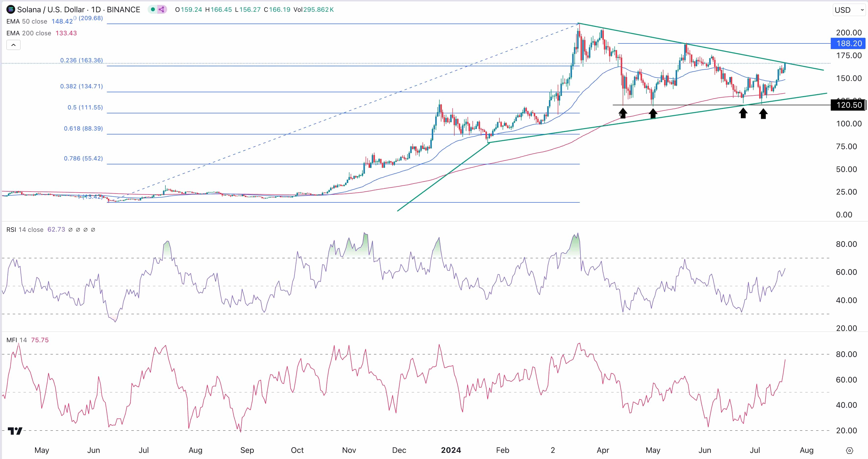Viewport: 868px width, 459px height.
Task: Select the MFI 14 indicator legend
Action: click(16, 340)
